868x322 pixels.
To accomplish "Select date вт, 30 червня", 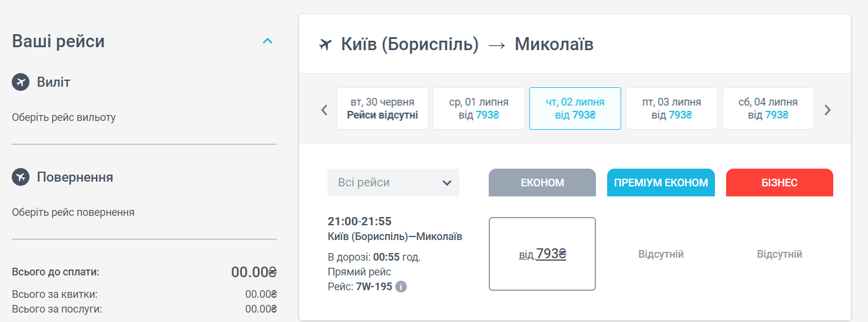I will click(382, 109).
